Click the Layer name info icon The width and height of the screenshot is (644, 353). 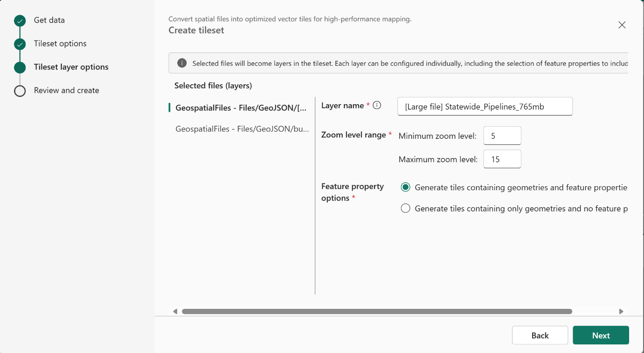(x=377, y=105)
